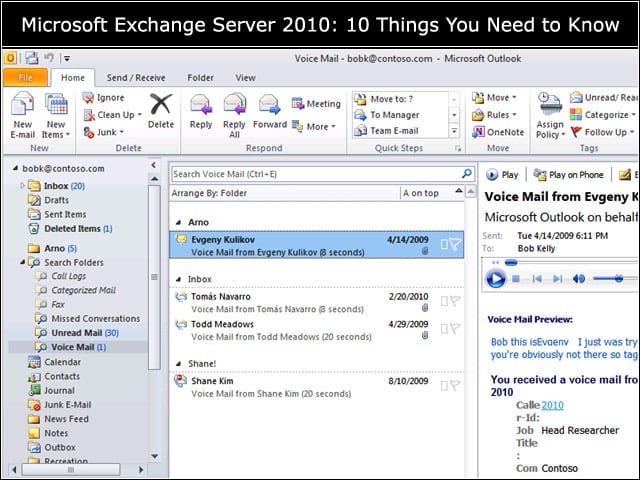Click the Unread/Read tag button

pyautogui.click(x=603, y=98)
